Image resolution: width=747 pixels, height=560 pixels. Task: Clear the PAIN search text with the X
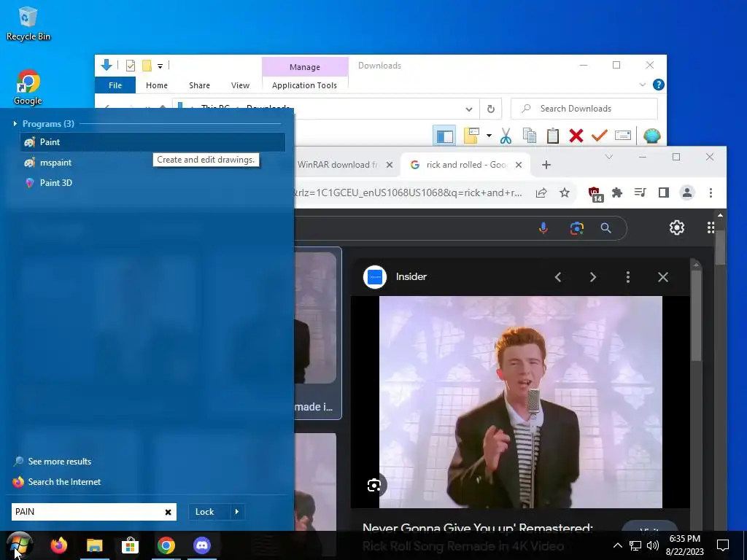pyautogui.click(x=169, y=512)
